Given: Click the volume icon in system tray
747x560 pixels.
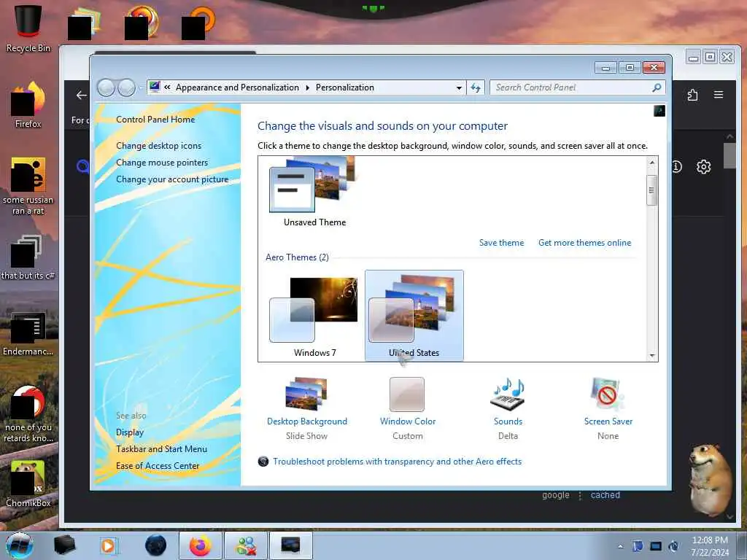Looking at the screenshot, I should click(x=673, y=546).
